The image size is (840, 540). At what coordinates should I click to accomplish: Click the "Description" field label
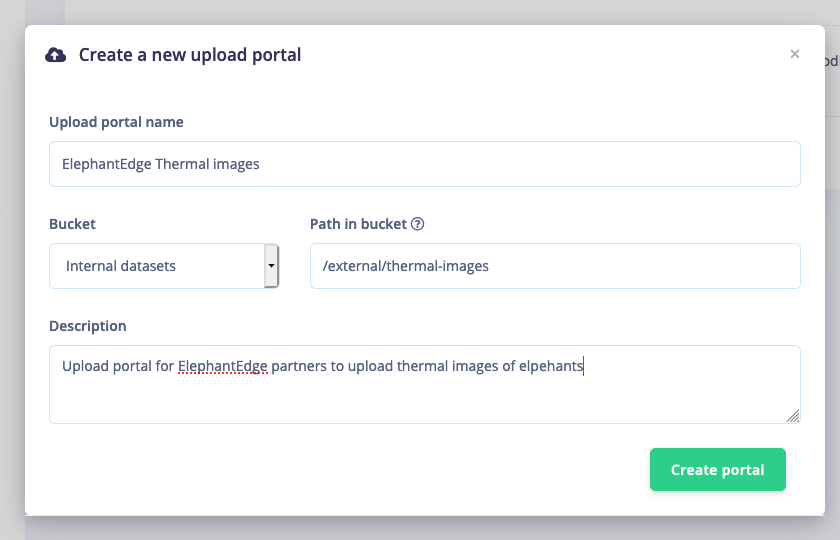pyautogui.click(x=88, y=326)
